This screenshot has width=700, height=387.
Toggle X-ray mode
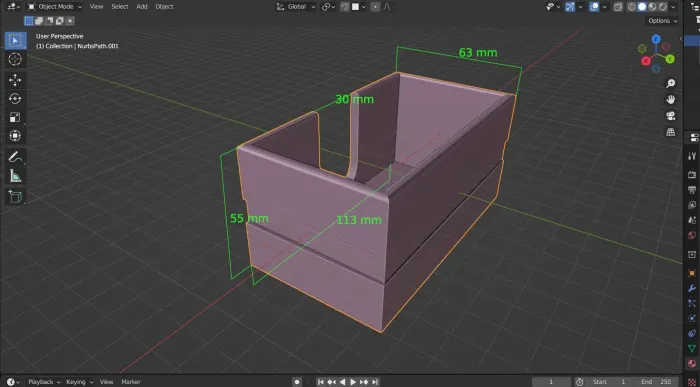pos(618,7)
